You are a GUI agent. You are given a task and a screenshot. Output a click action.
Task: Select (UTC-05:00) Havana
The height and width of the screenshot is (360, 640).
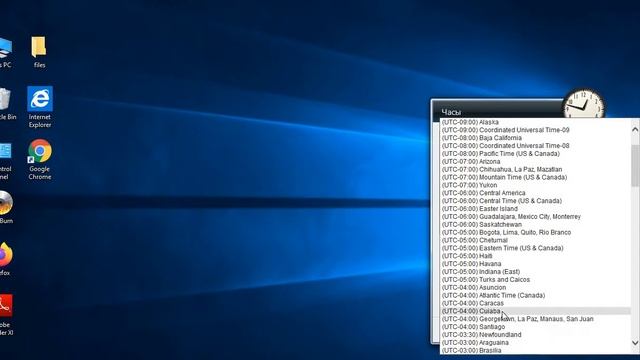(x=535, y=264)
